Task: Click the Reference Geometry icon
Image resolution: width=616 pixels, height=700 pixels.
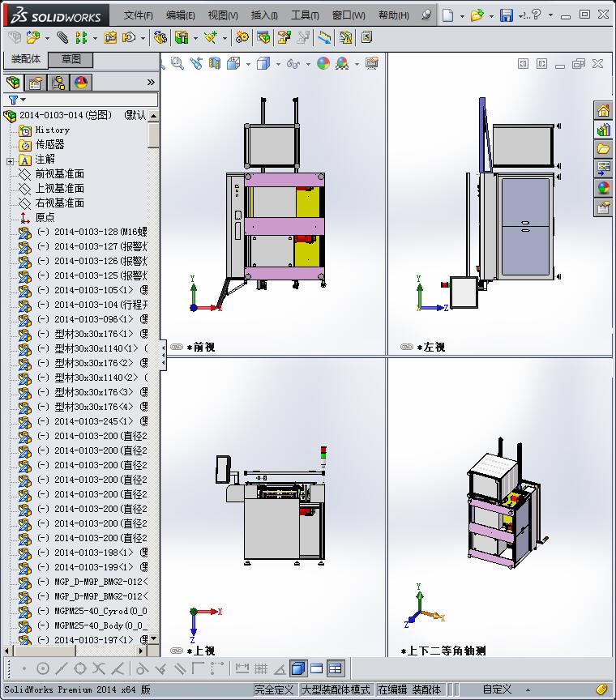Action: tap(211, 37)
